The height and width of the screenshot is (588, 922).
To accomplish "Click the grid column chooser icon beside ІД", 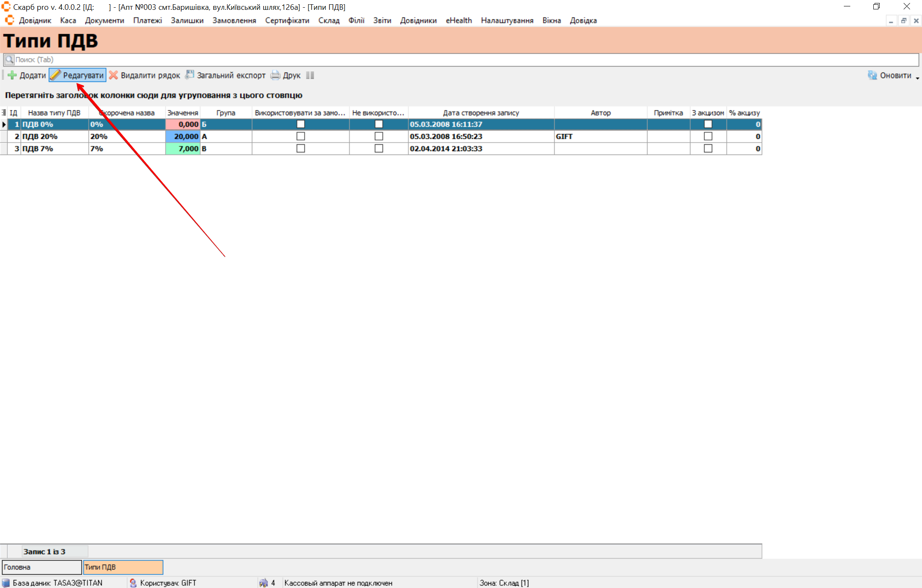I will coord(4,113).
